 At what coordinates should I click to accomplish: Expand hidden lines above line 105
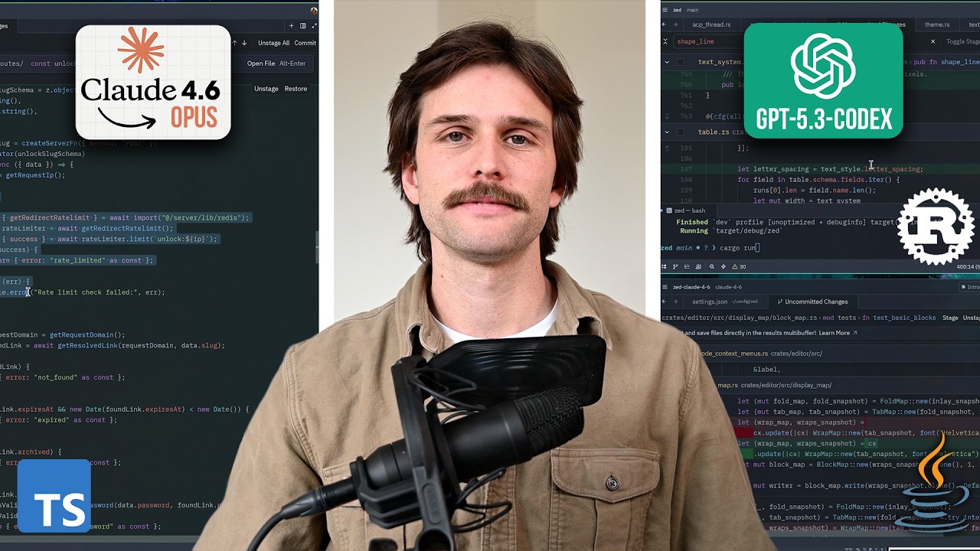click(667, 148)
